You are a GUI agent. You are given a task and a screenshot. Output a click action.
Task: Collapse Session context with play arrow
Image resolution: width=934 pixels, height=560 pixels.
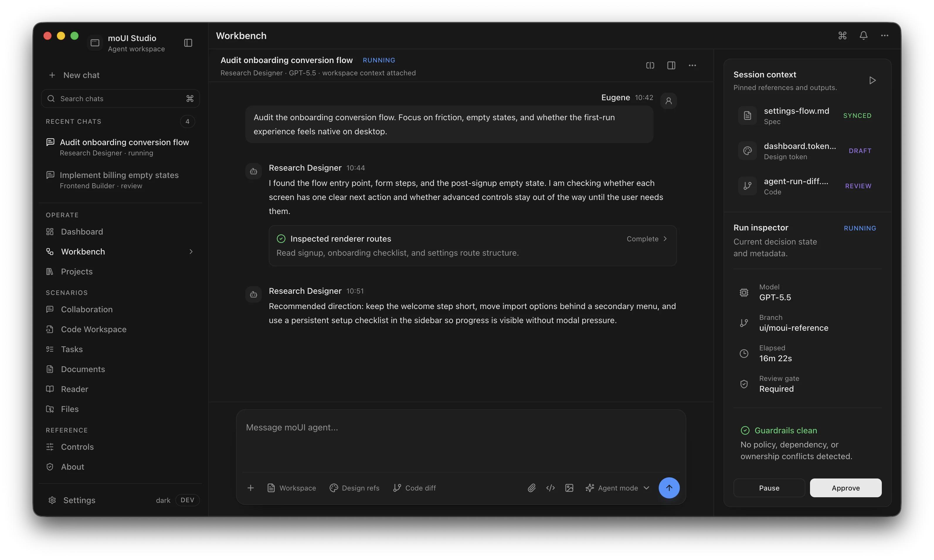pos(872,80)
